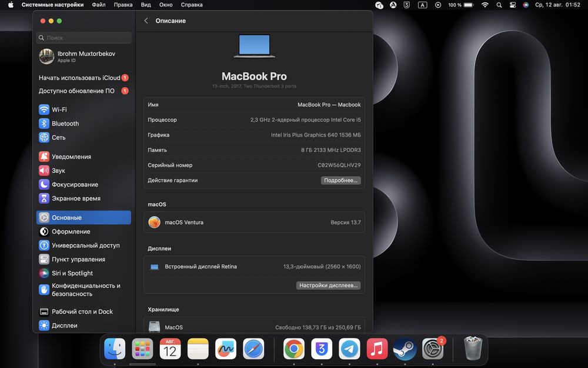Open Универсальный доступ settings
Image resolution: width=588 pixels, height=368 pixels.
tap(83, 245)
